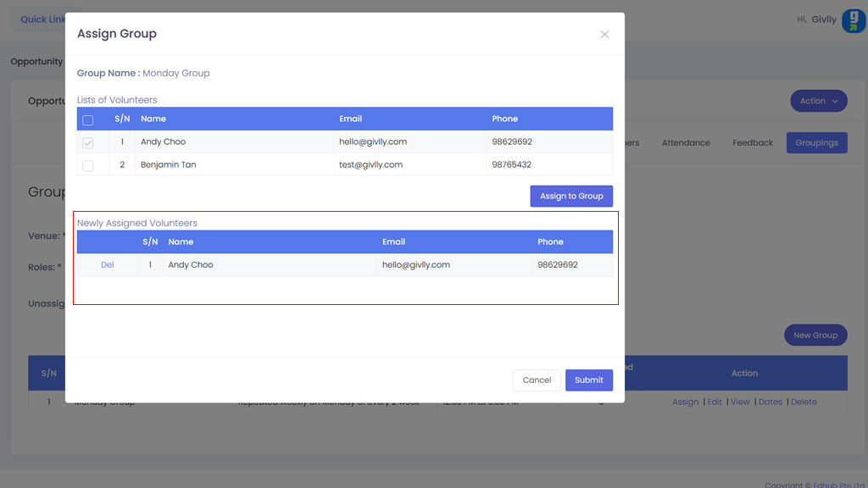Submit the group assignment

(x=588, y=380)
